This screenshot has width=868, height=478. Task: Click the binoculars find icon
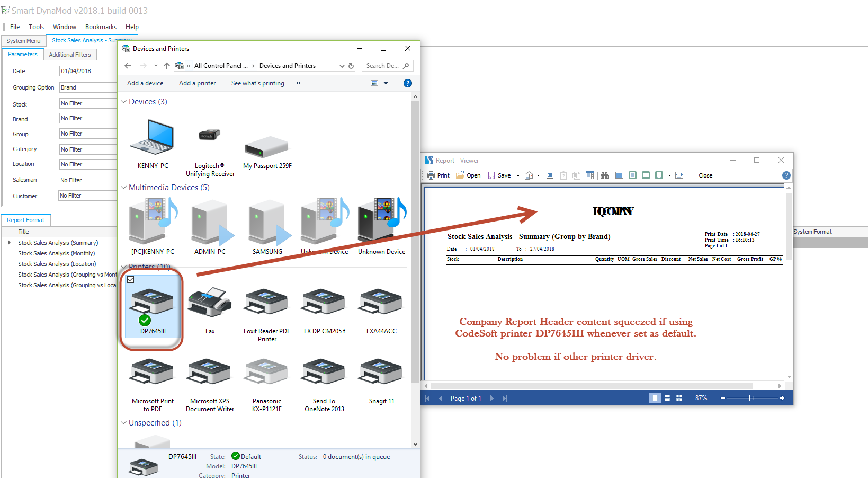coord(604,175)
